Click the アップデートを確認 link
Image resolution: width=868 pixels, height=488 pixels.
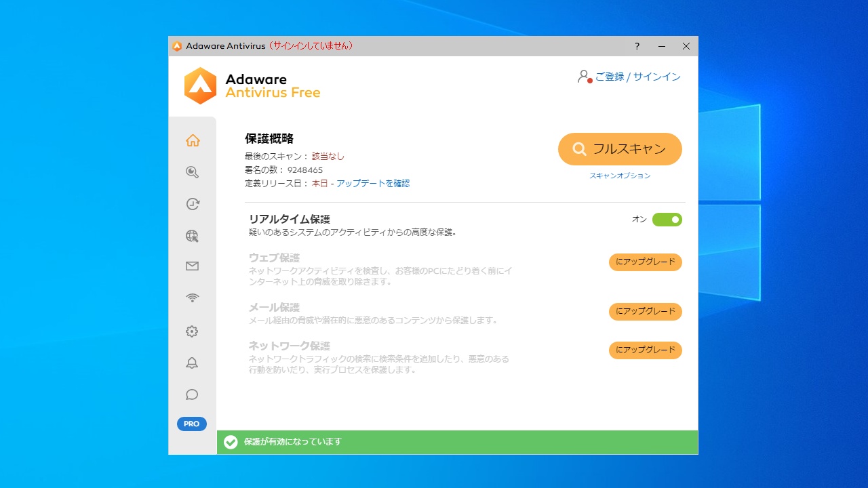373,184
